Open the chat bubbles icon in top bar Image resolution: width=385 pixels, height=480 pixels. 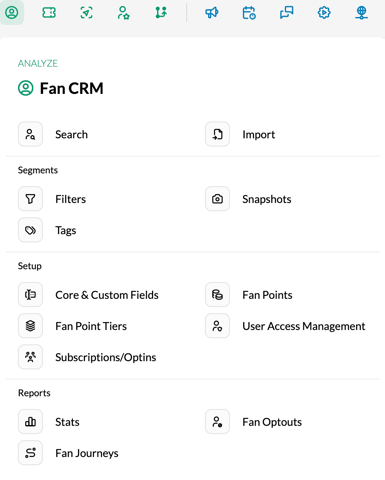pos(287,13)
